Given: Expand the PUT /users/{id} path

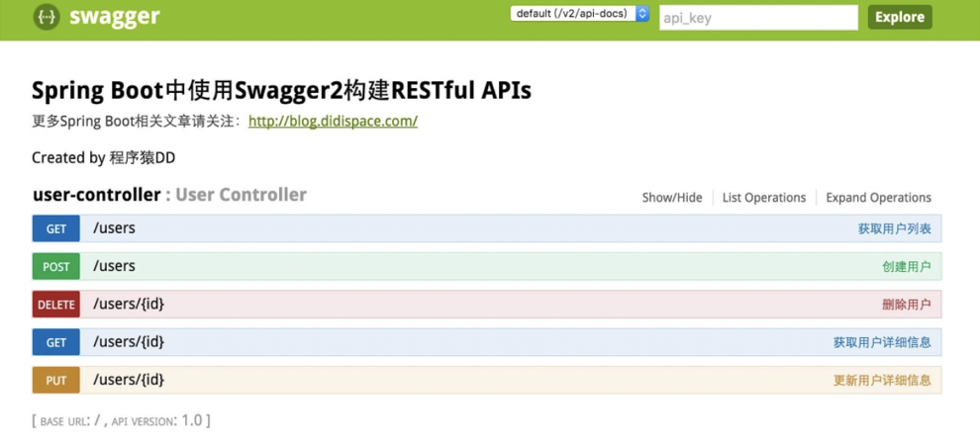Looking at the screenshot, I should 129,379.
